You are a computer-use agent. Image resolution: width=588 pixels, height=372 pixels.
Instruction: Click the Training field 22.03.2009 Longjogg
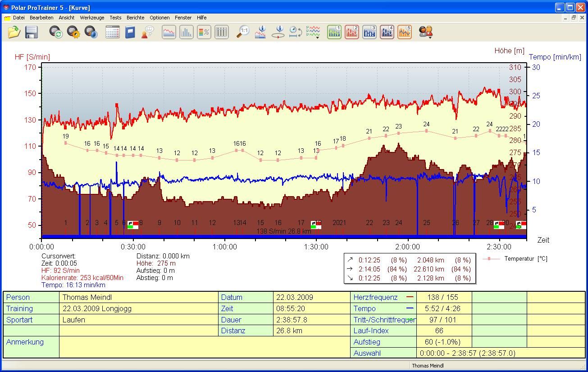139,308
